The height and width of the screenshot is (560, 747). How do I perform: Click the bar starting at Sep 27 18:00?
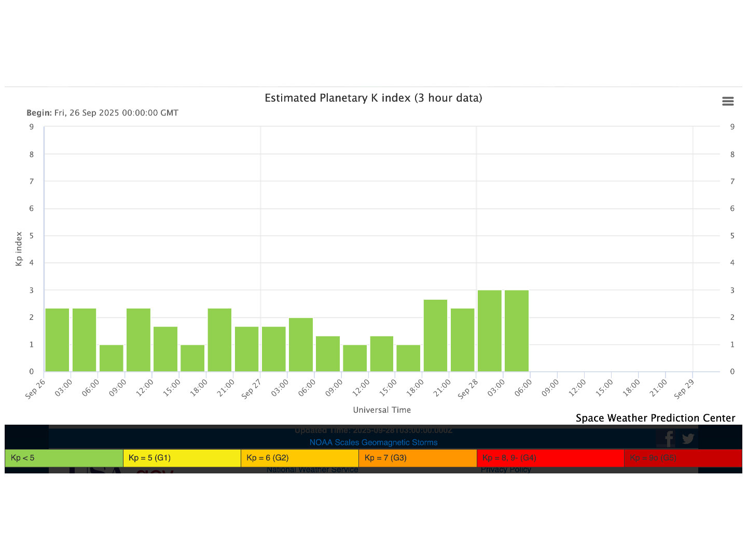pyautogui.click(x=435, y=335)
